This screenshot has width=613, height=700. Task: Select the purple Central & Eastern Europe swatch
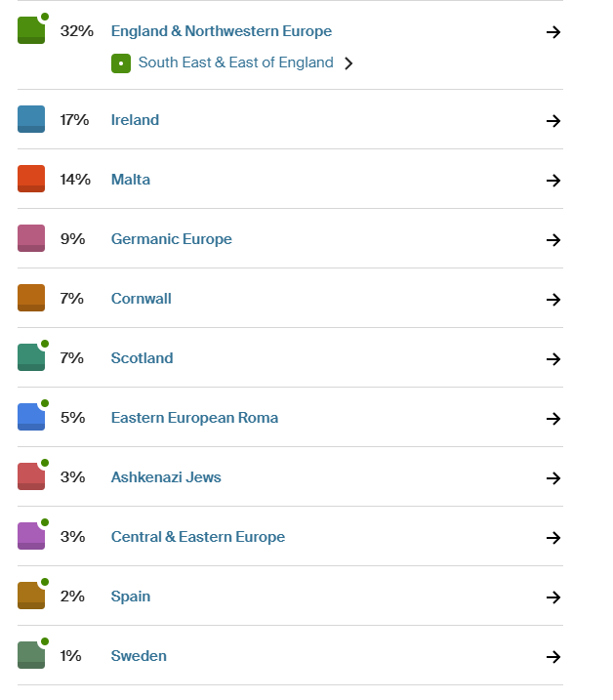click(31, 536)
